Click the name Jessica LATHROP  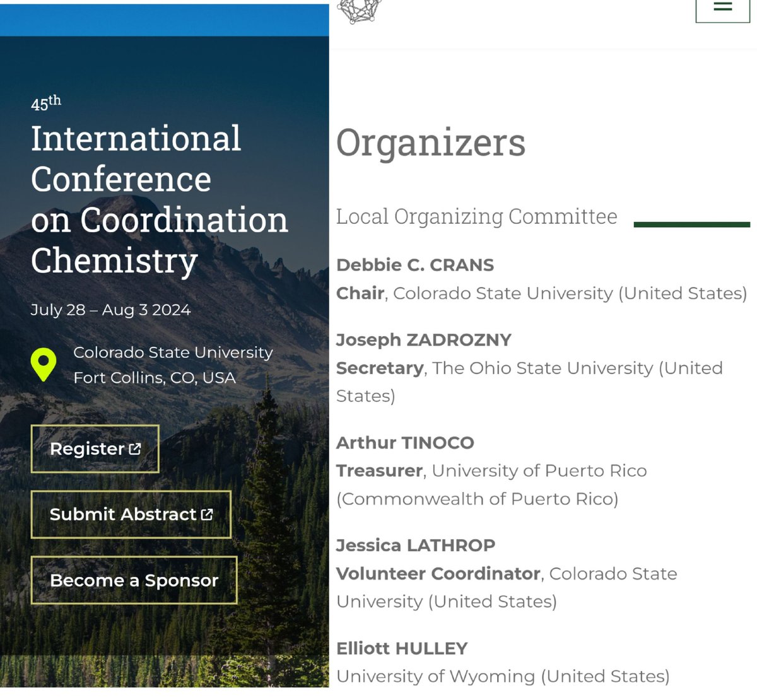[416, 545]
